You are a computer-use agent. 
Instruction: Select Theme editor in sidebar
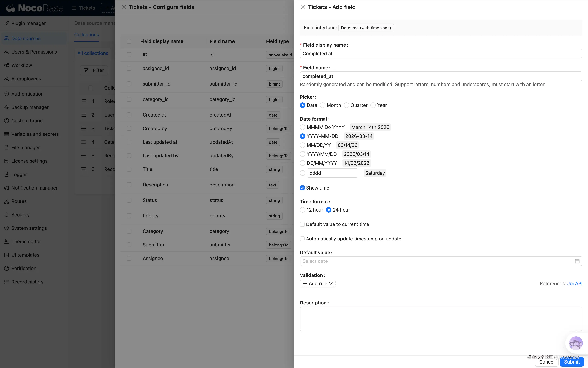tap(26, 241)
